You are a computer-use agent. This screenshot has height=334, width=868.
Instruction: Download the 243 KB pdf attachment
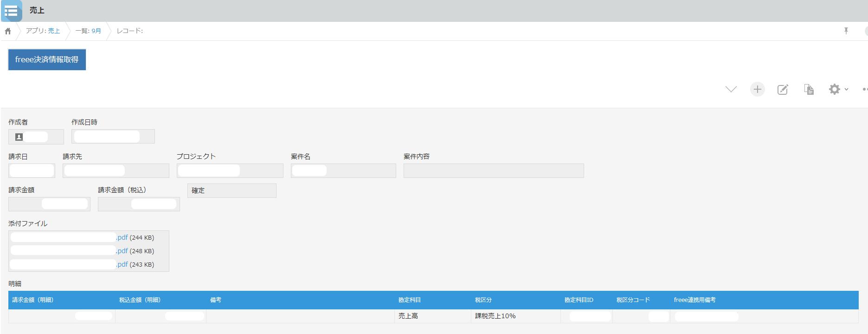[122, 264]
